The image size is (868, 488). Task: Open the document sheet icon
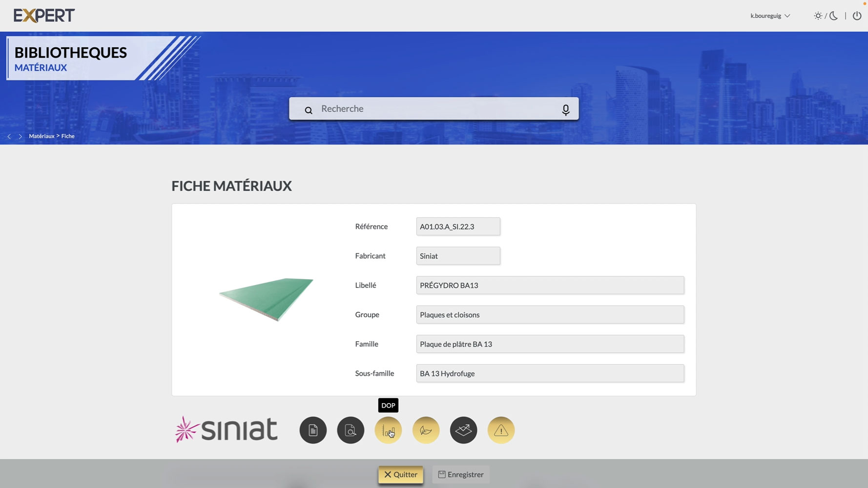tap(313, 430)
